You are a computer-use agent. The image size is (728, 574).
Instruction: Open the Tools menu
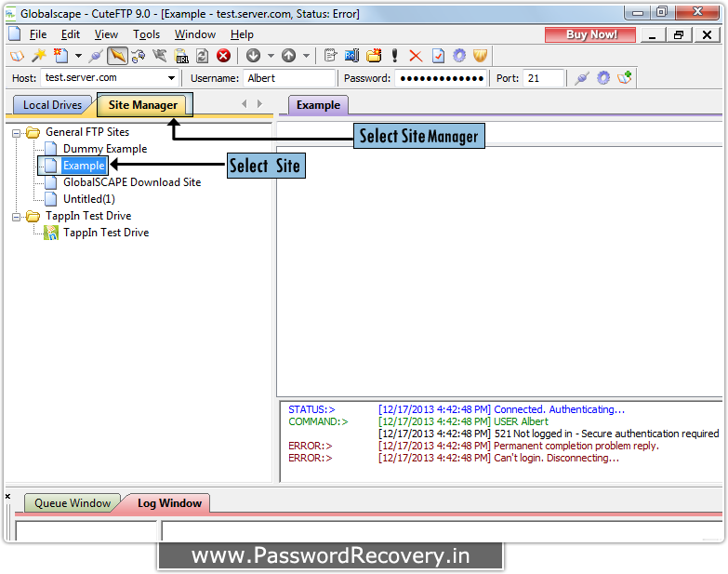(146, 34)
